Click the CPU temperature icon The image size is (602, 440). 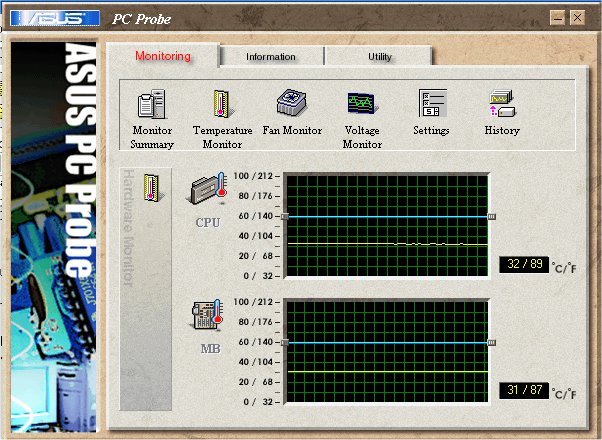[208, 189]
